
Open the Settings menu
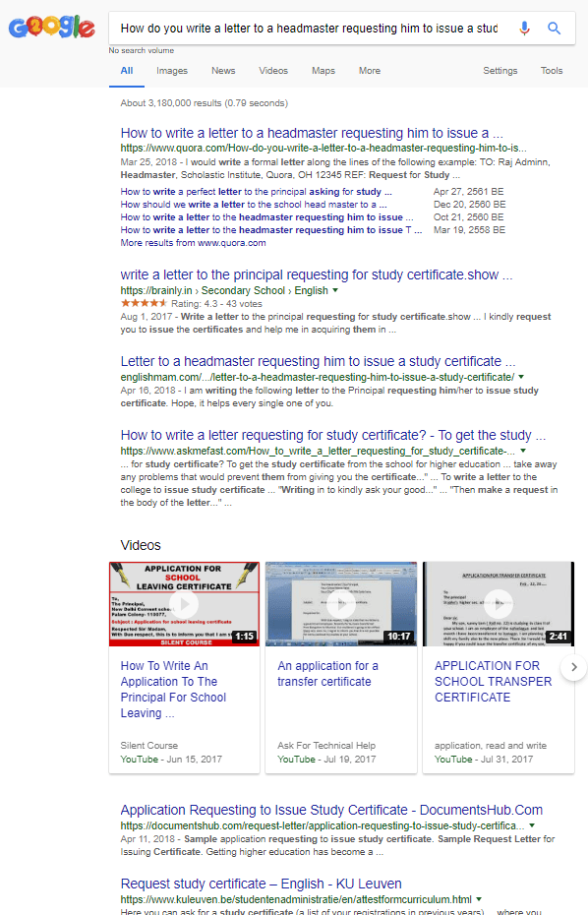point(500,71)
